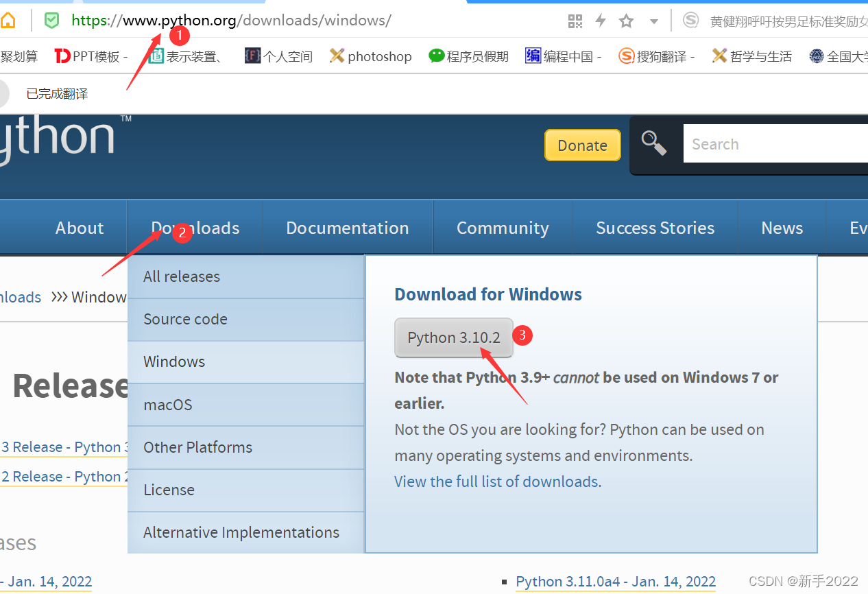
Task: Expand the arrow next to the bookmark star
Action: [x=654, y=22]
